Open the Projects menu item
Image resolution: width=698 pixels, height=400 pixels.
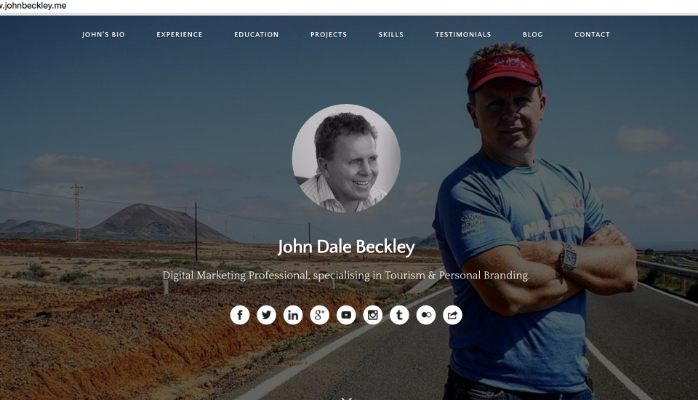click(x=329, y=35)
